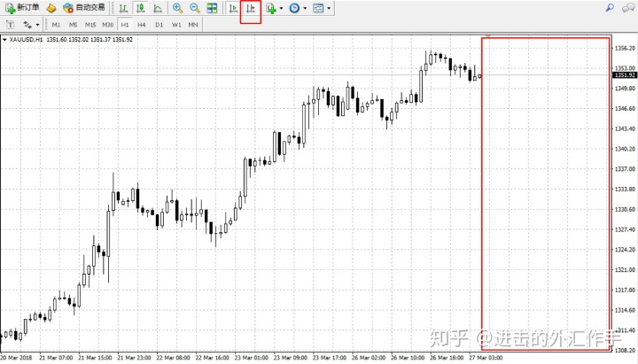This screenshot has height=364, width=638.
Task: Zoom in on the chart
Action: click(177, 8)
